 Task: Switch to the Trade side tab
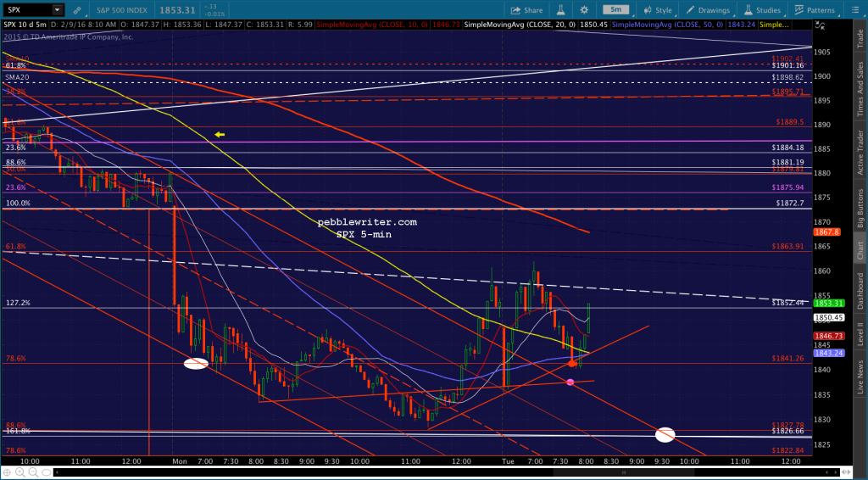pos(860,37)
